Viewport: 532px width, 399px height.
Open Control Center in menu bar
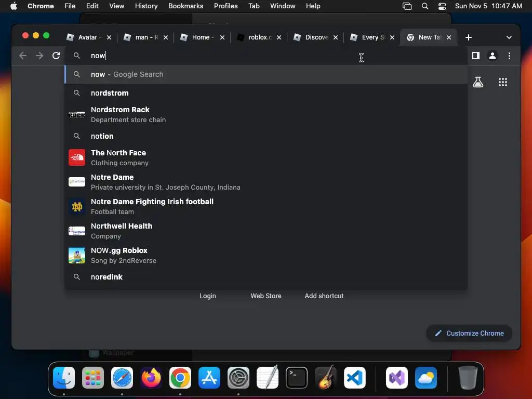(x=442, y=6)
